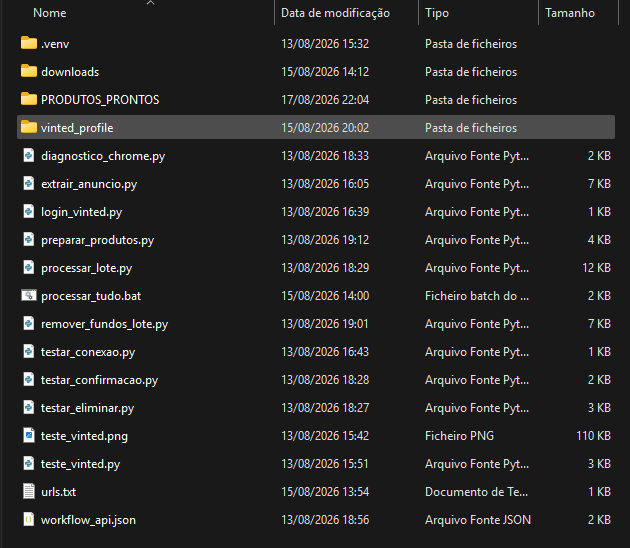Click the teste_vinted.py Python file icon
The height and width of the screenshot is (548, 630).
coord(29,464)
